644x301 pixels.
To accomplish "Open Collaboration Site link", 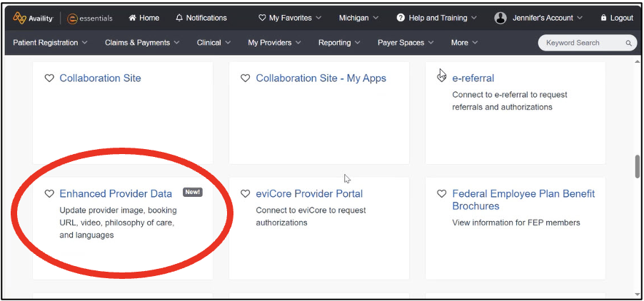I will click(100, 78).
